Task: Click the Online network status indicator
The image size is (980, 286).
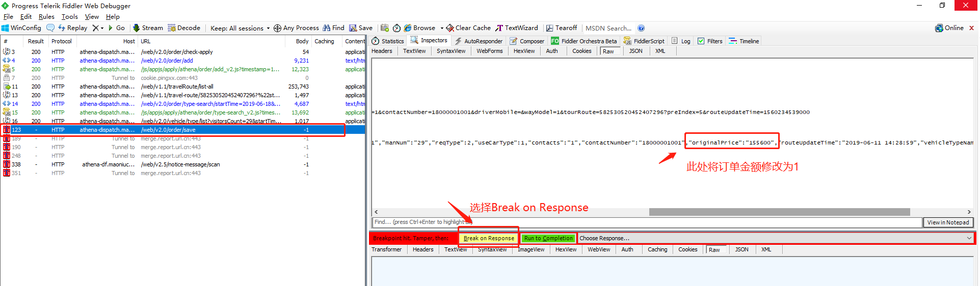Action: pyautogui.click(x=949, y=28)
